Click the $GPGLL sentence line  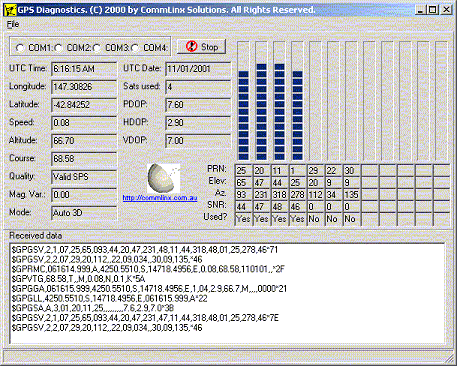(109, 298)
